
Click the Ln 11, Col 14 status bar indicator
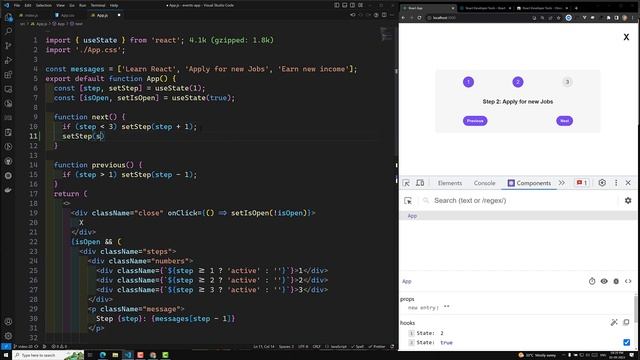(x=264, y=347)
